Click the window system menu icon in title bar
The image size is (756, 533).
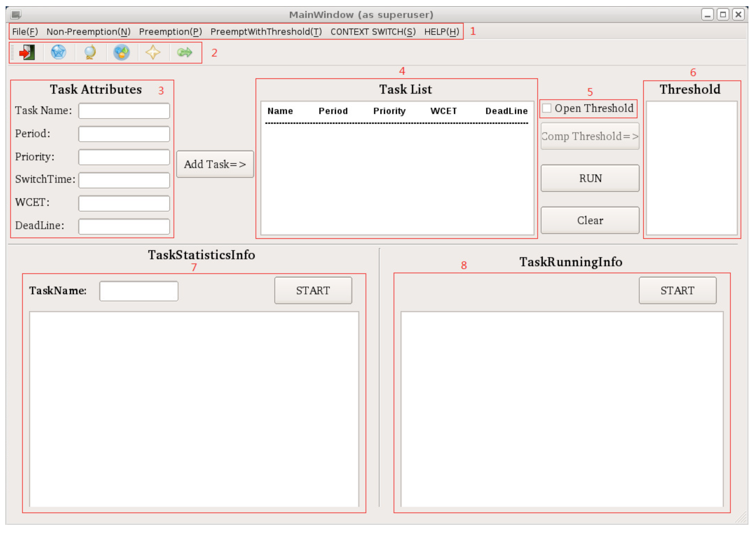(16, 15)
